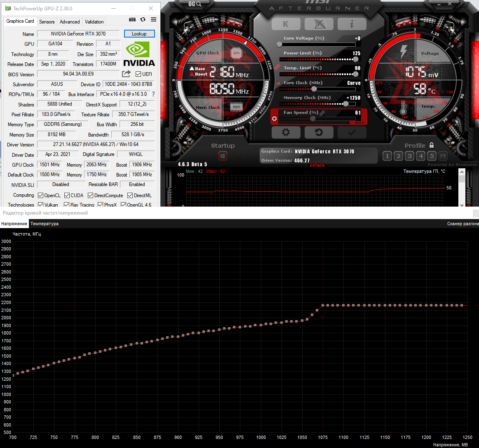This screenshot has width=479, height=448.
Task: Select the Напряжение tab in curve editor
Action: pos(14,224)
